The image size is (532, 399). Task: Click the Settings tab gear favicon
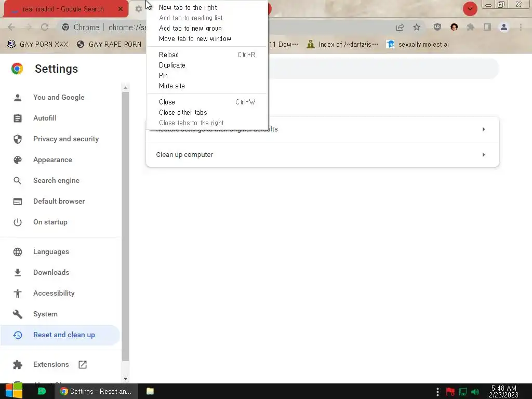pyautogui.click(x=138, y=9)
